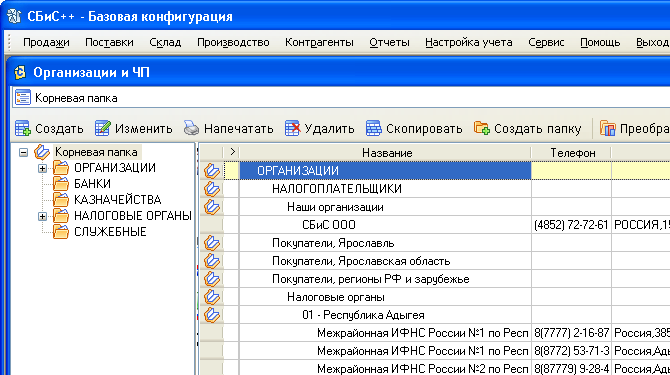Click the folder icon in Наши организации row
670x375 pixels.
coord(212,207)
